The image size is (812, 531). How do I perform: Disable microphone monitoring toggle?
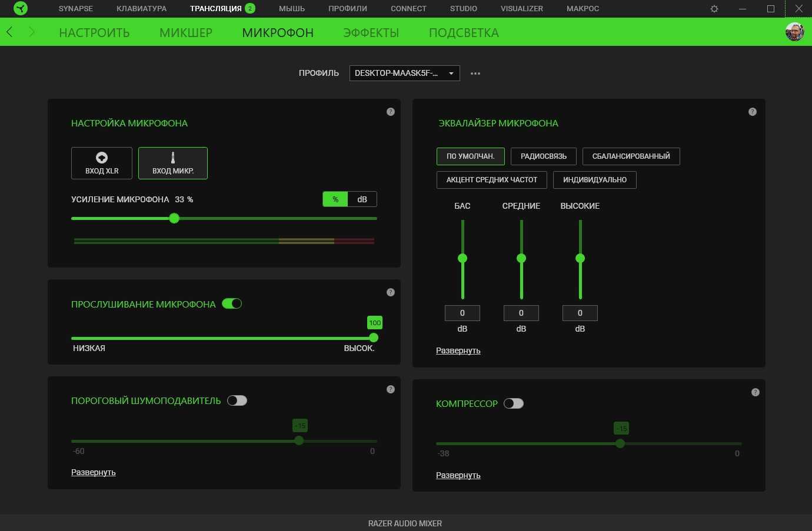click(232, 304)
